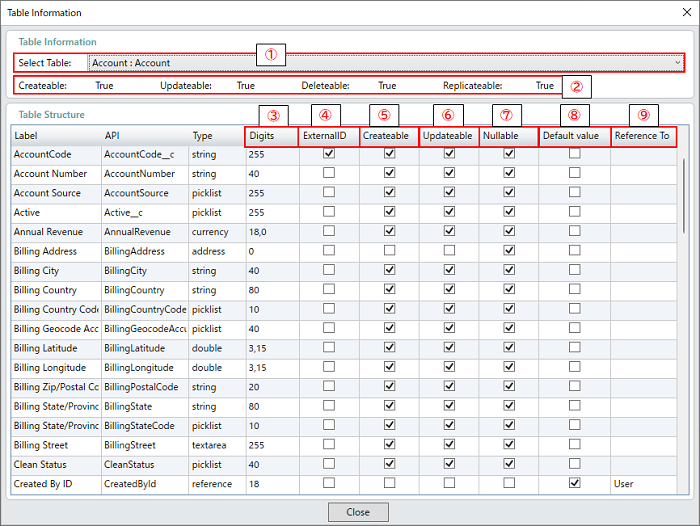
Task: Select the User value in Reference To
Action: pyautogui.click(x=643, y=484)
